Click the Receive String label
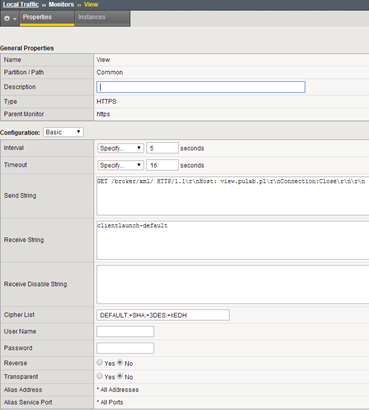The height and width of the screenshot is (410, 369). tap(24, 240)
